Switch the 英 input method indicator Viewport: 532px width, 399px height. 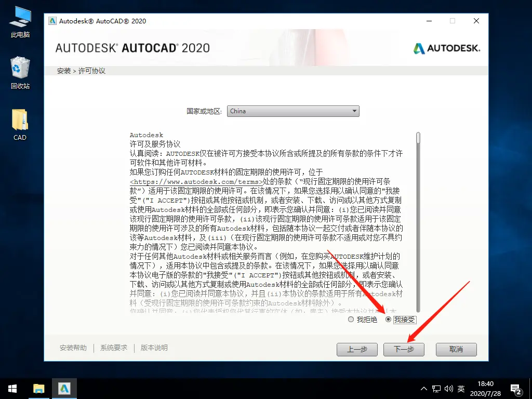[x=461, y=389]
